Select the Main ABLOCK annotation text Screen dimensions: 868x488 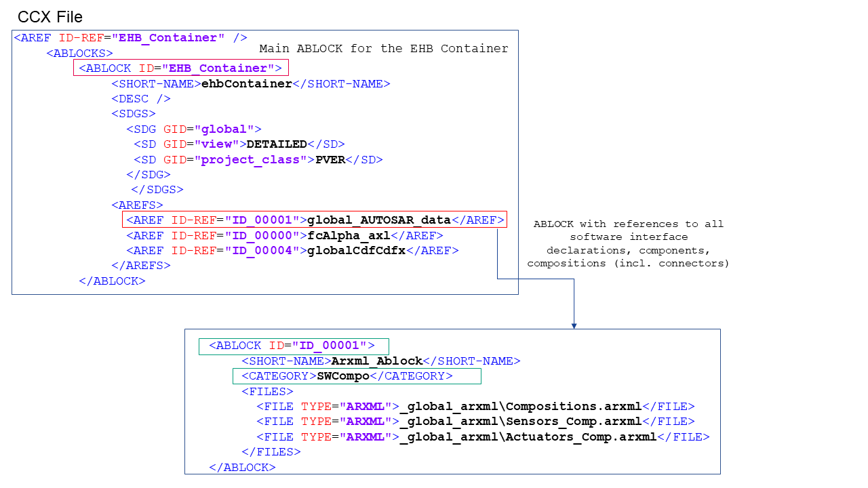382,48
